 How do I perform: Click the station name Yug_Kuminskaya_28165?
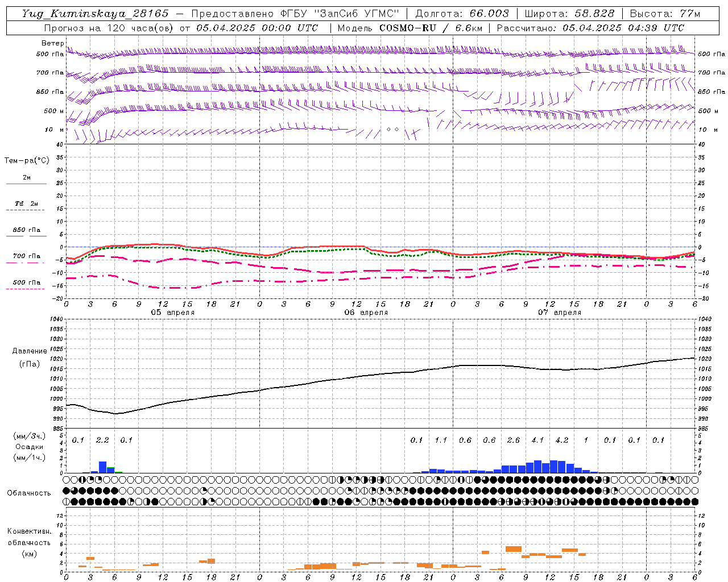click(95, 14)
